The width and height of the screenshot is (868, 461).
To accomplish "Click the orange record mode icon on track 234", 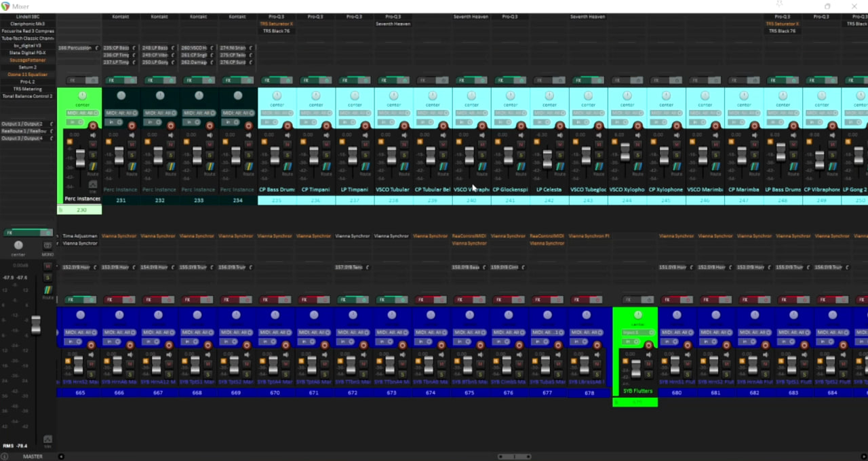I will pyautogui.click(x=225, y=142).
